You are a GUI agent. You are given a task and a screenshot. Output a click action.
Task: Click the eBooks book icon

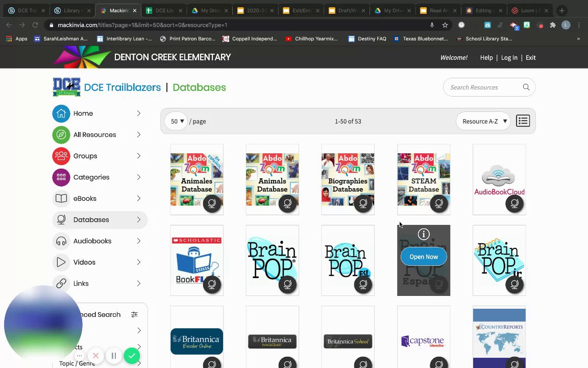tap(61, 198)
